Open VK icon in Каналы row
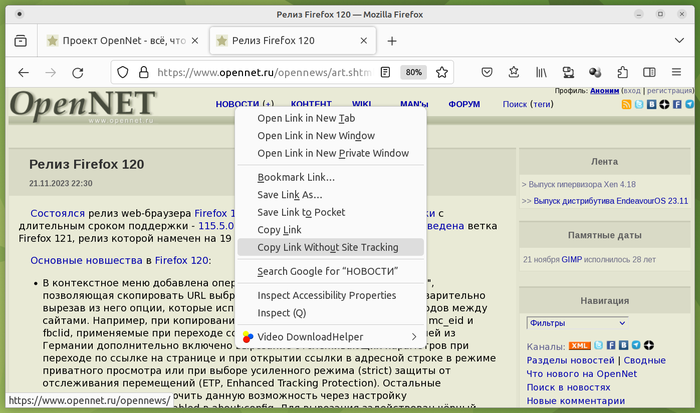700x413 pixels. point(624,345)
